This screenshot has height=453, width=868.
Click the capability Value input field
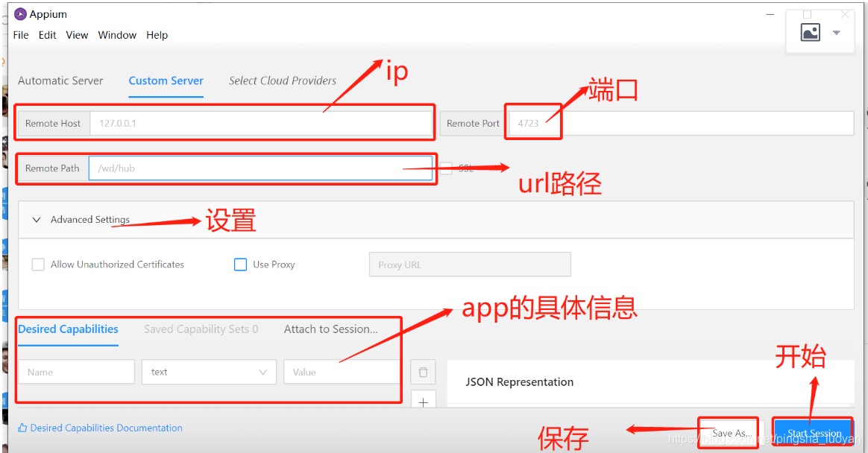[342, 373]
